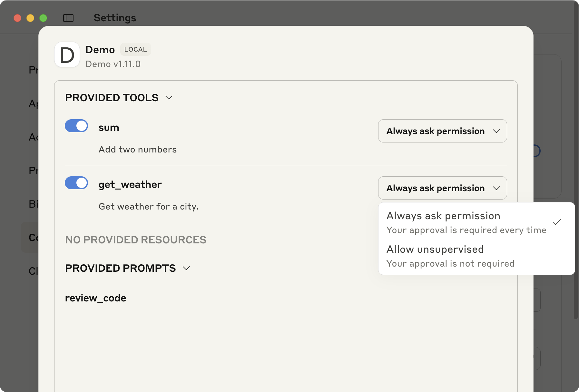Collapse the PROVIDED TOOLS section
Screen dimensions: 579x392
tap(112, 98)
